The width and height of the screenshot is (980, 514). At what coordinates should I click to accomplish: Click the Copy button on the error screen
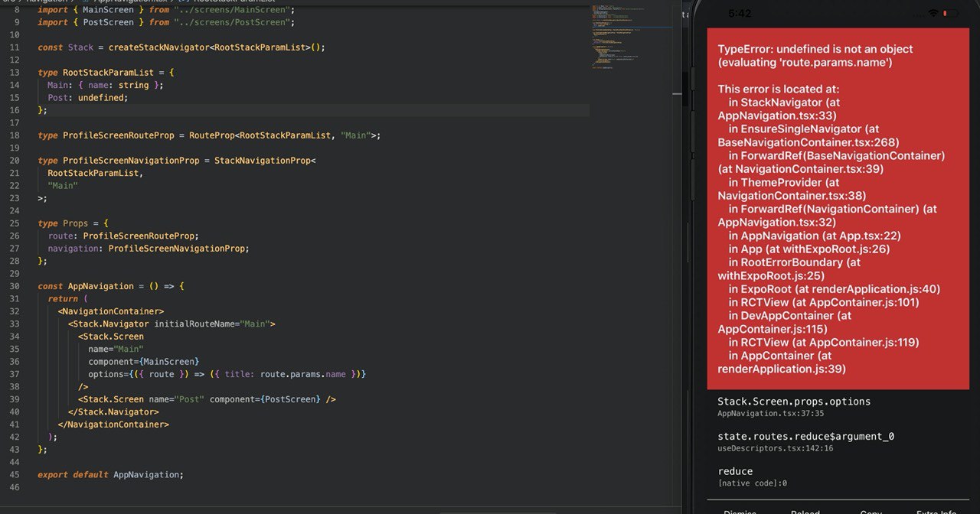click(871, 511)
